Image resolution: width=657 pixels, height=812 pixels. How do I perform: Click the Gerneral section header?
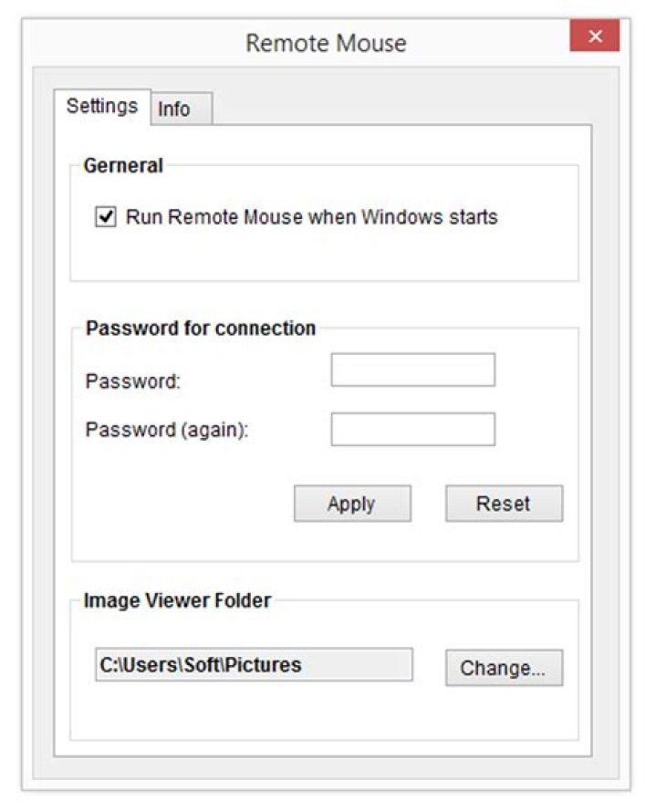(x=123, y=164)
